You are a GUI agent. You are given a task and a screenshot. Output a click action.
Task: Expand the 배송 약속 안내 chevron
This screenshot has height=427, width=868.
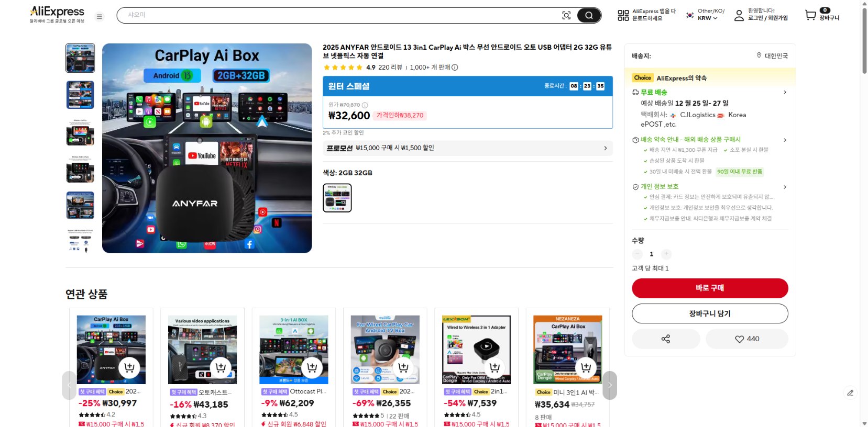tap(785, 140)
